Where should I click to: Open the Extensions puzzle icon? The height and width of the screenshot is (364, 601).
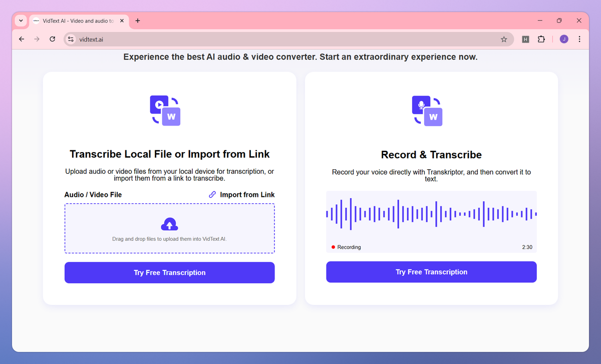(541, 39)
